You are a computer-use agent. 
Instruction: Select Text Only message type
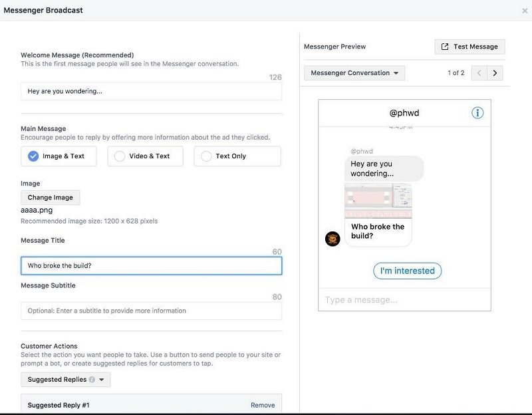click(237, 156)
